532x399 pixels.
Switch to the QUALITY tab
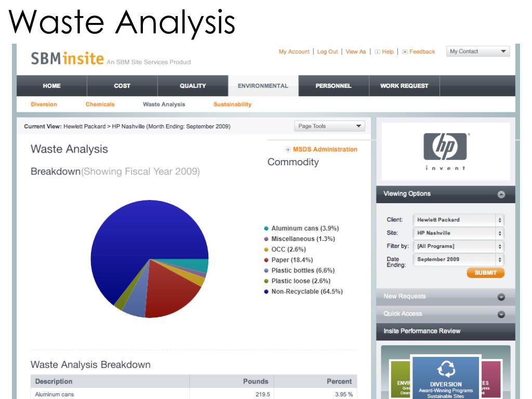pos(193,86)
